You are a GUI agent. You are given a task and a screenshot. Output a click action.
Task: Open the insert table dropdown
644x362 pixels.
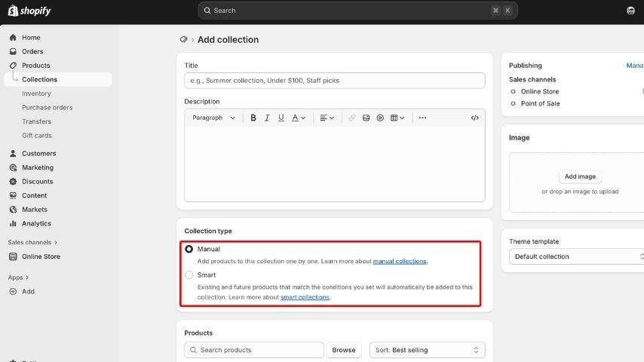point(397,118)
